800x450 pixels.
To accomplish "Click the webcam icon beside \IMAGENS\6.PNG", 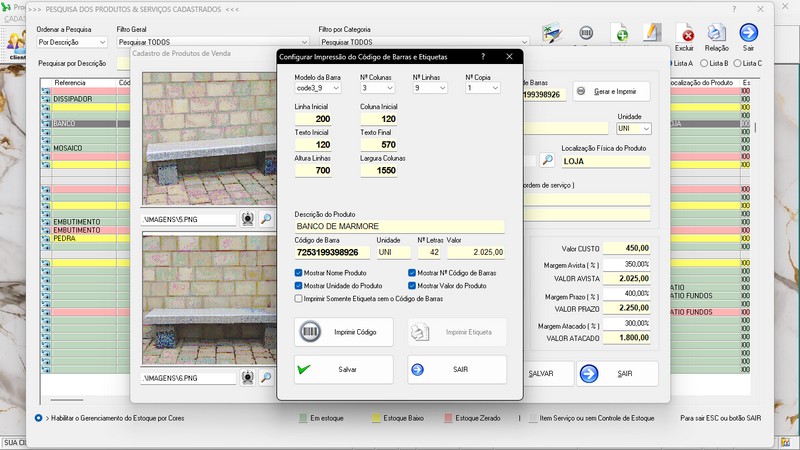I will point(248,378).
